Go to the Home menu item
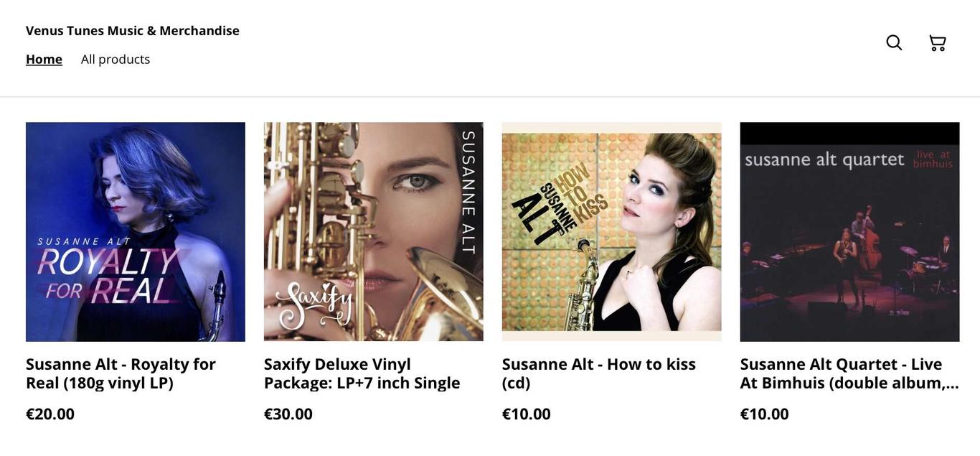980x456 pixels. point(44,59)
